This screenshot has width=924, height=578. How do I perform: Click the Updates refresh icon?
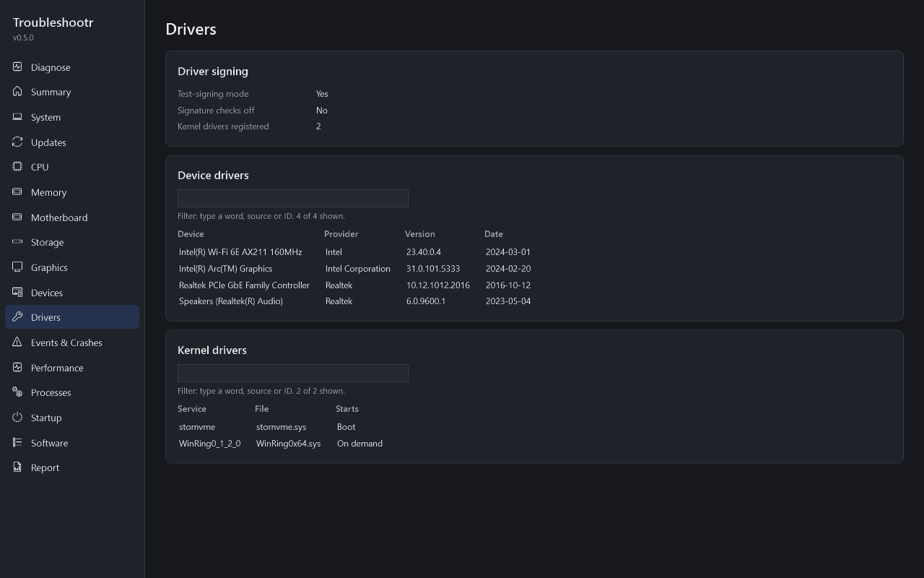pyautogui.click(x=17, y=142)
